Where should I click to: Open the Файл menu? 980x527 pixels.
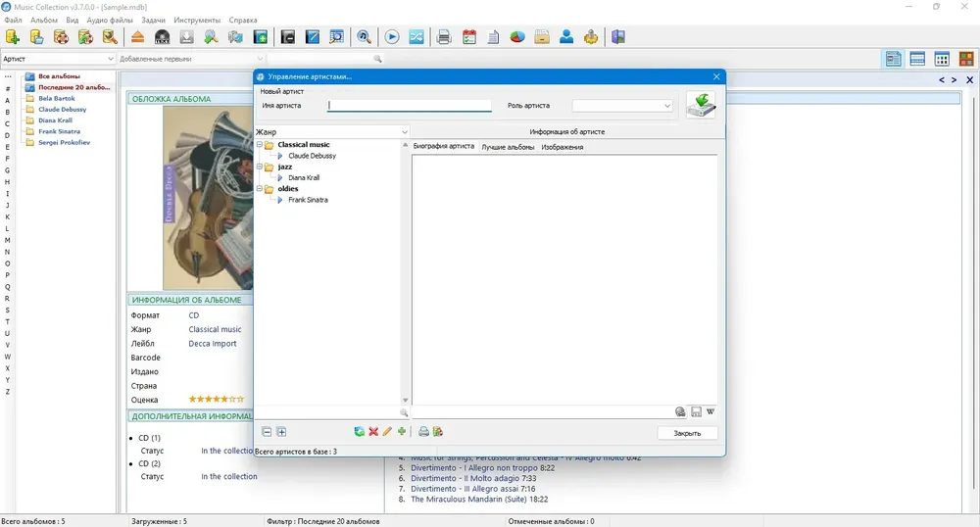[x=13, y=20]
